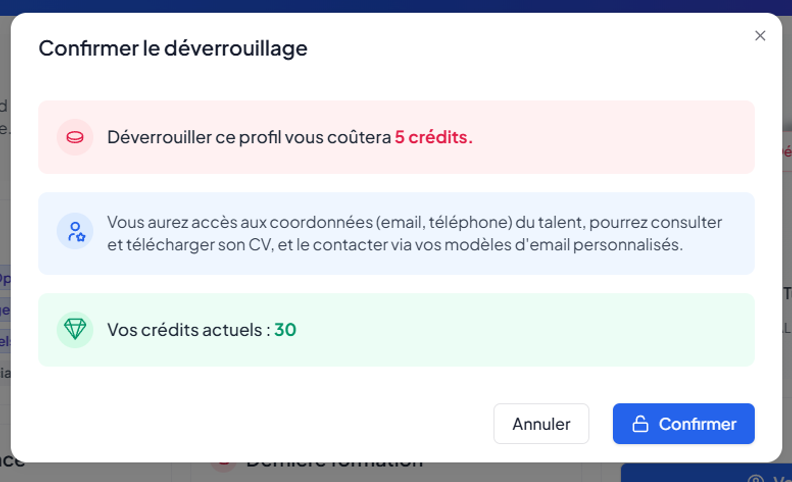Click the red coin cost icon
The width and height of the screenshot is (792, 482).
pos(75,137)
